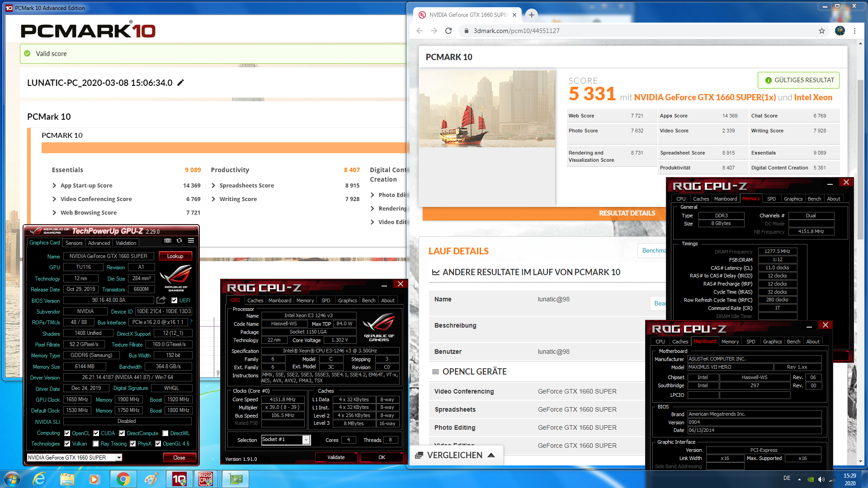Toggle the OpenGL 4.6 checkbox
This screenshot has width=868, height=488.
click(x=158, y=444)
